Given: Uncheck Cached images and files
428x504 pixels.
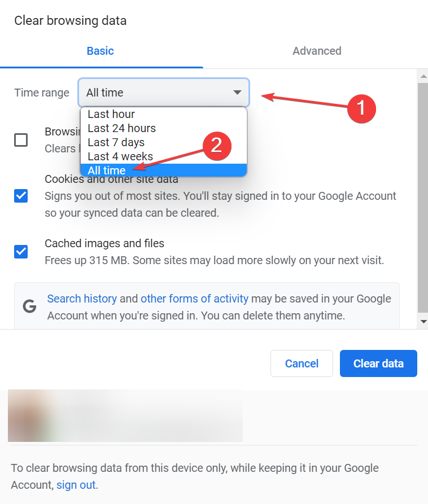Looking at the screenshot, I should point(21,251).
